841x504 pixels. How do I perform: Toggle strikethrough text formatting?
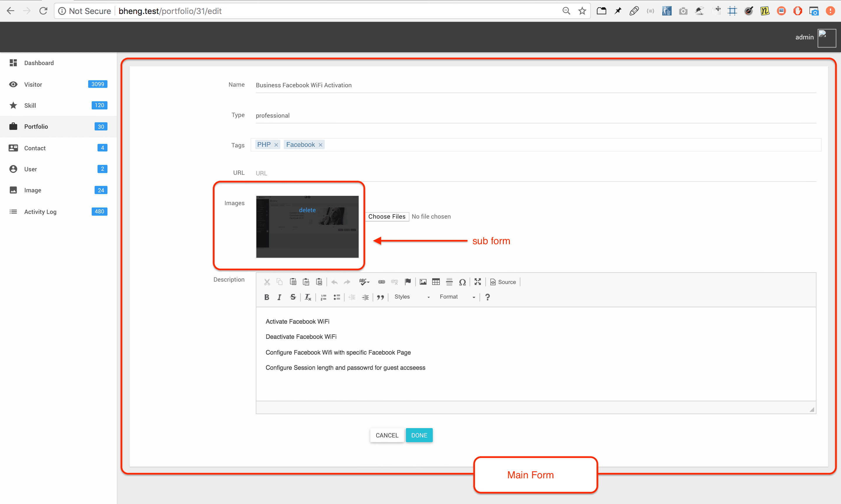(x=293, y=297)
